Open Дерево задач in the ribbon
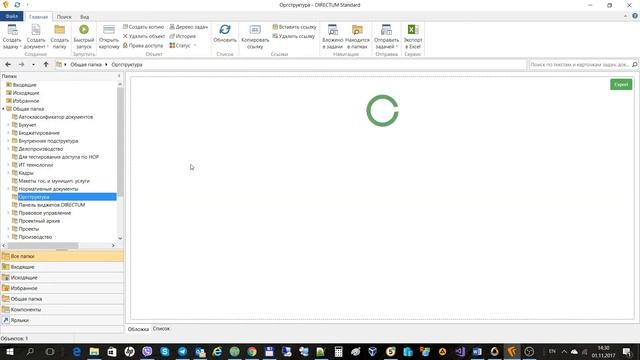This screenshot has height=360, width=640. coord(189,27)
